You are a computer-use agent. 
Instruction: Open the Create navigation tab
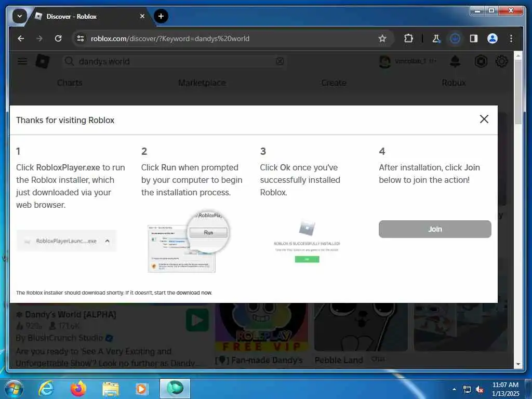coord(334,83)
